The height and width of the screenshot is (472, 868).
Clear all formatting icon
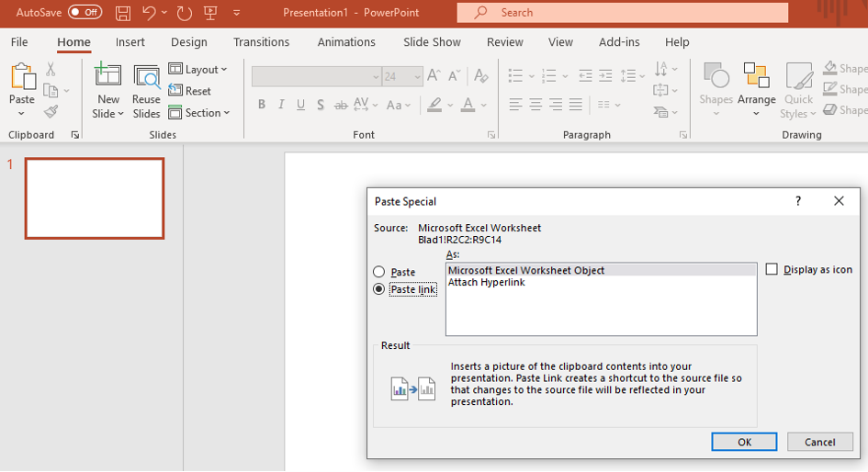[481, 76]
